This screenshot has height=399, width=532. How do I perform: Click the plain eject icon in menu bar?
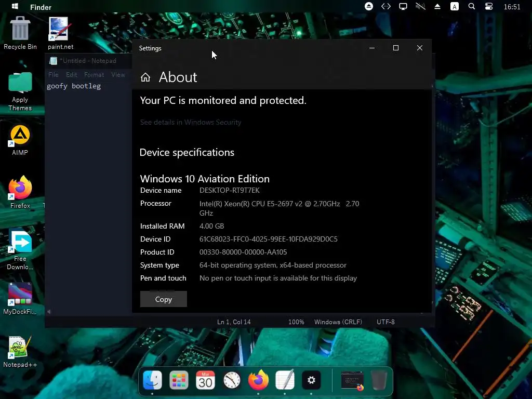[x=437, y=6]
